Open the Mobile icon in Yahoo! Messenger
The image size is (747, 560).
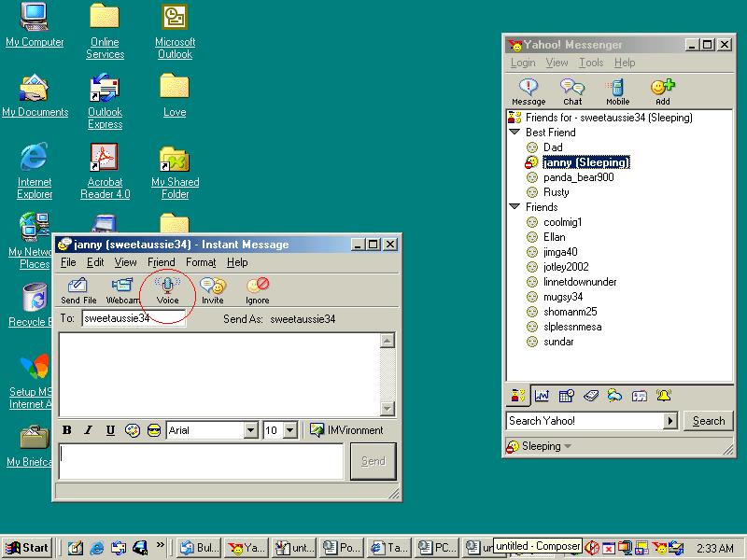coord(617,89)
